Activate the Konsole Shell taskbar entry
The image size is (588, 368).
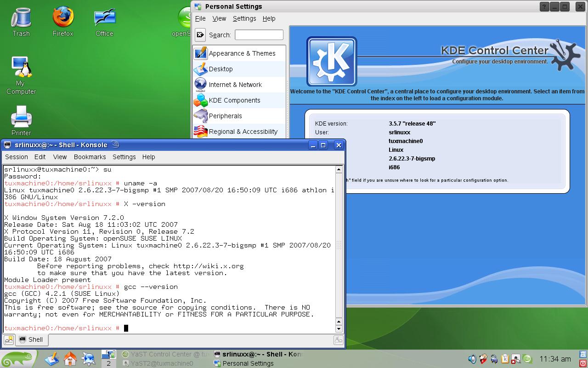[x=258, y=354]
